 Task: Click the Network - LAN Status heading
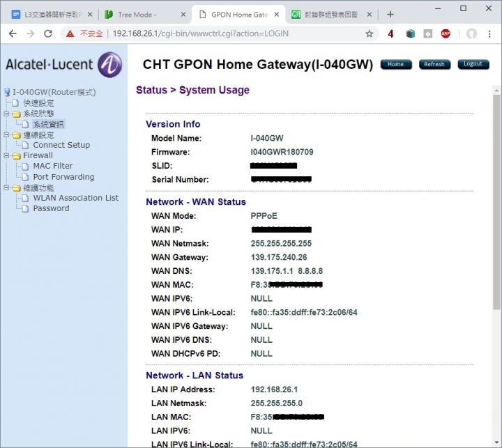(195, 376)
